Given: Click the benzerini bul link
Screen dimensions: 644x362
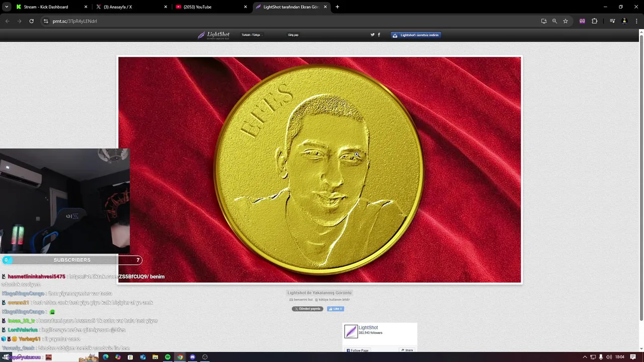Looking at the screenshot, I should pos(301,300).
